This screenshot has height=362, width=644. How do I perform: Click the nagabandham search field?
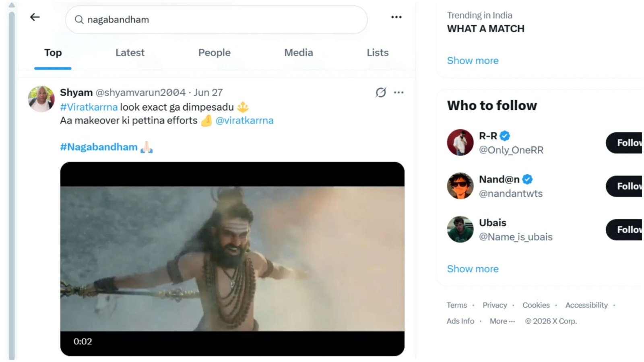[x=216, y=20]
